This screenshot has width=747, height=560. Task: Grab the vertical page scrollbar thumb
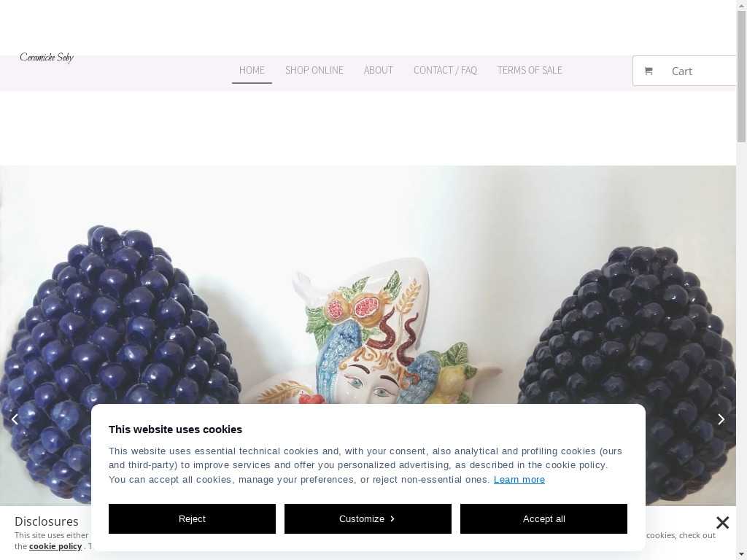[742, 76]
